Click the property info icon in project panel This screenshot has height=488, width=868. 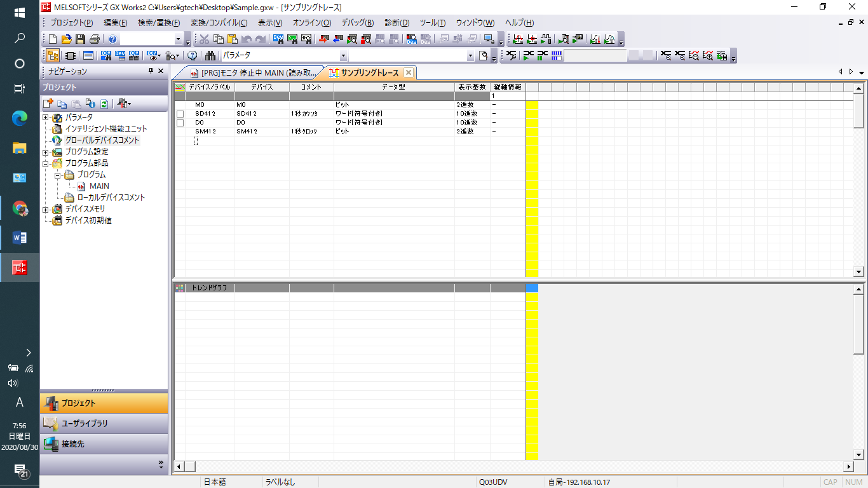pos(90,104)
